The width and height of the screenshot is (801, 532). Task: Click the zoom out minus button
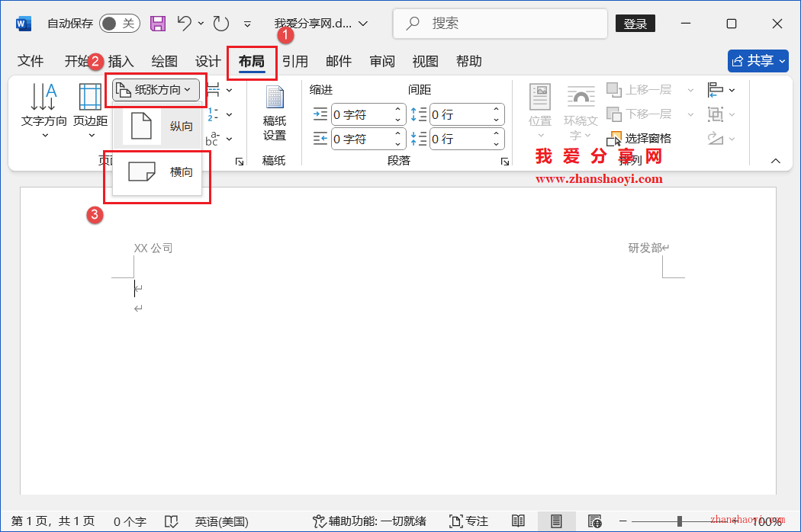click(622, 521)
